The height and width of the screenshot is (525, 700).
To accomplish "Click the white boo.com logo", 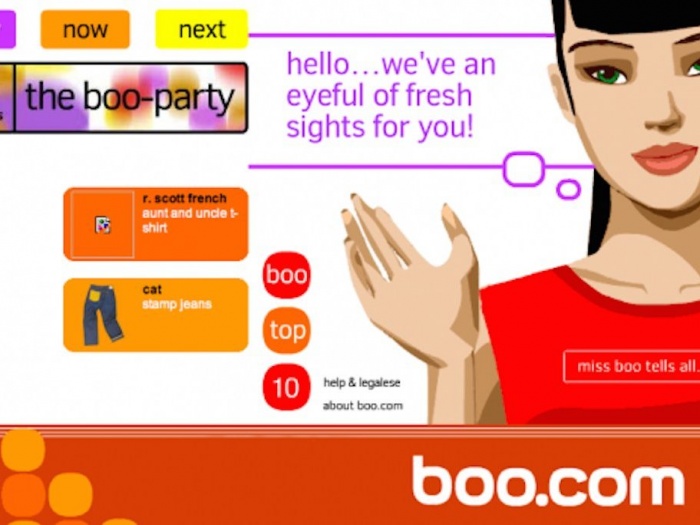I will click(548, 480).
